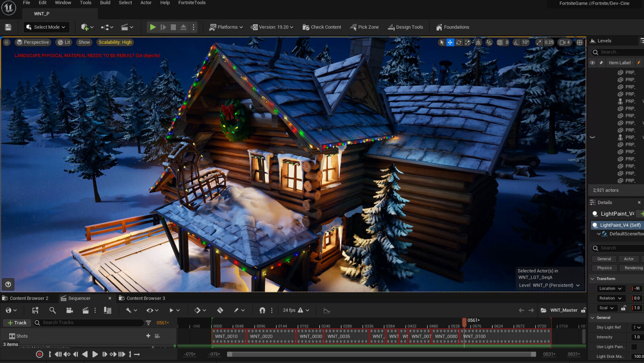The width and height of the screenshot is (644, 363).
Task: Open scale snap value 0.25
Action: 549,42
